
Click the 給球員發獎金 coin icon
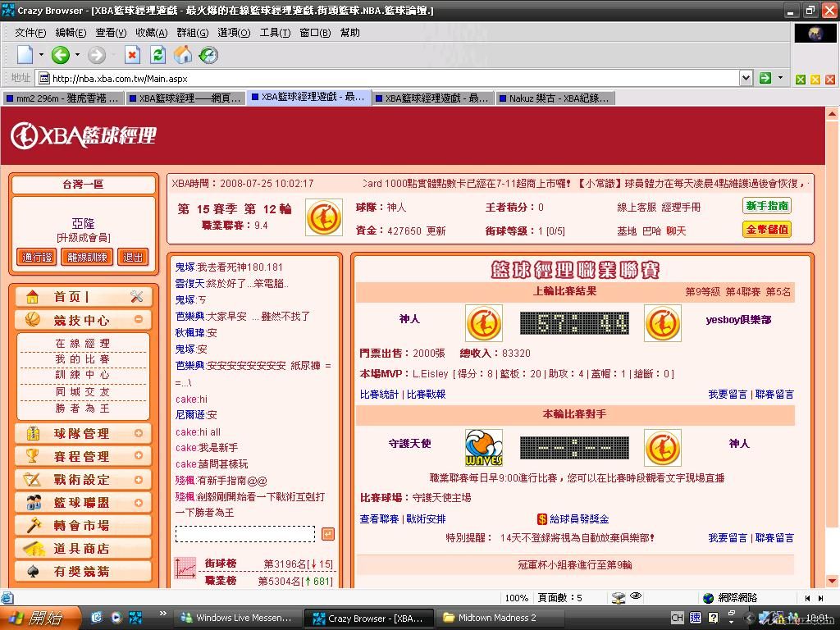[x=542, y=519]
